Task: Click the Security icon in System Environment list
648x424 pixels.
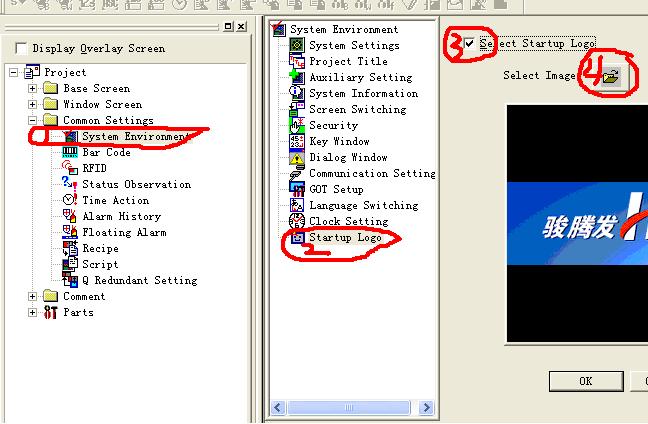Action: 297,126
